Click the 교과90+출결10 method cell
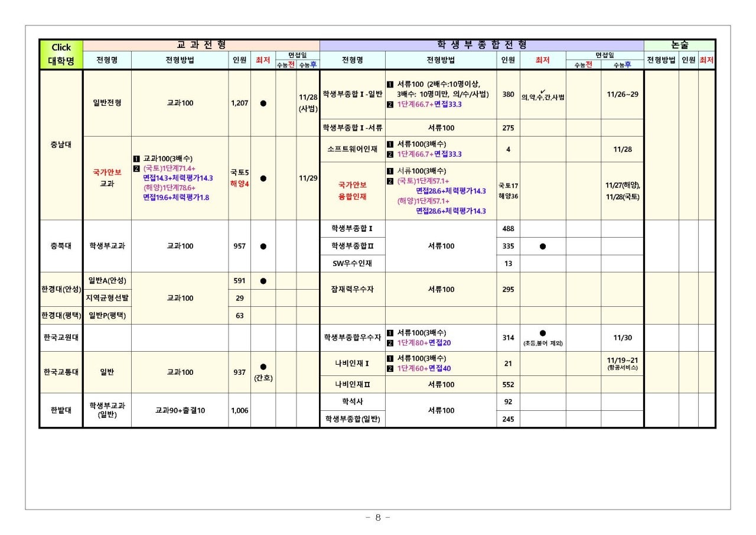Image resolution: width=756 pixels, height=535 pixels. pos(180,410)
